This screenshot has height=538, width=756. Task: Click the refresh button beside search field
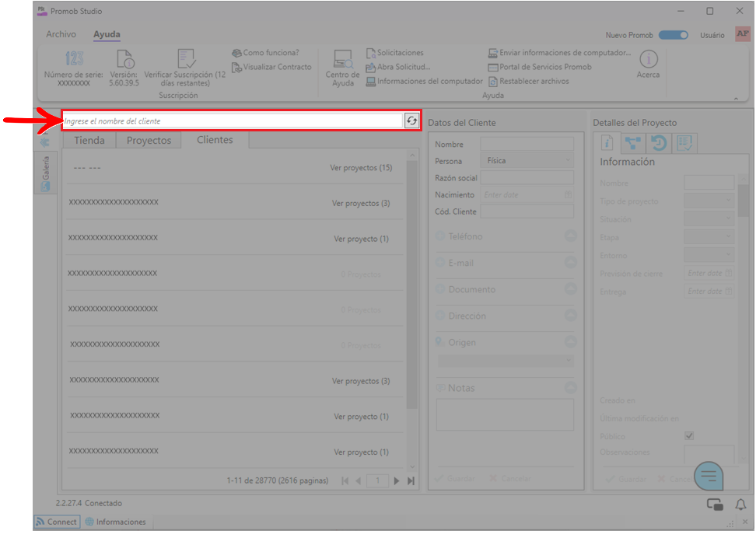tap(411, 121)
